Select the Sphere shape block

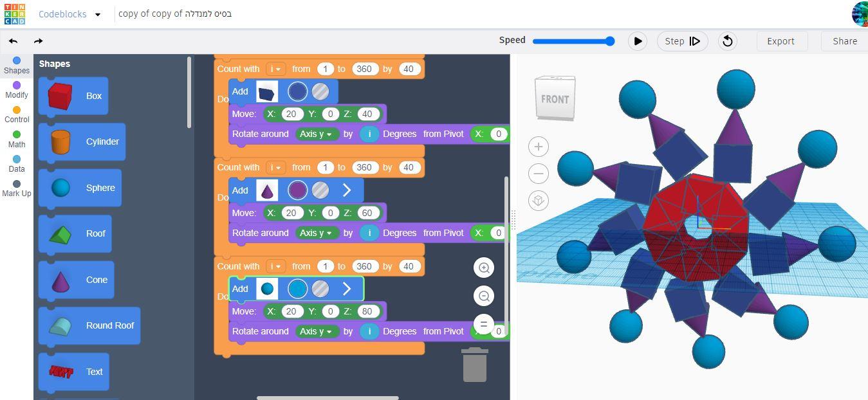(80, 188)
